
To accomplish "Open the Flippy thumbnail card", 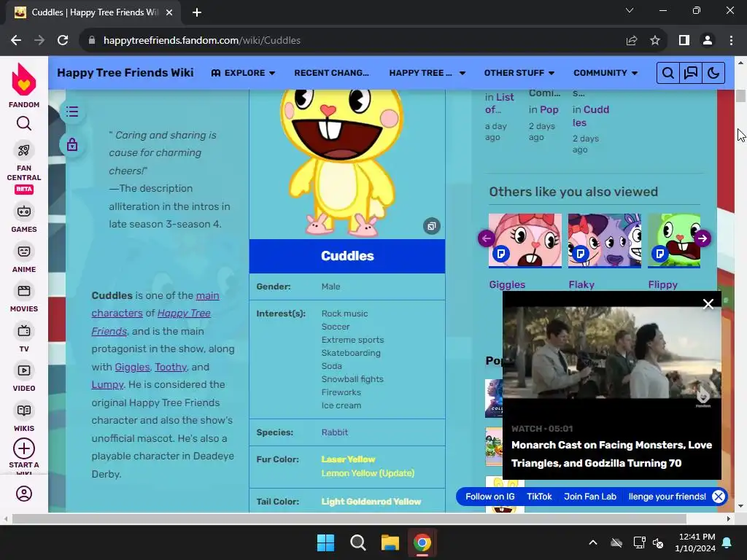I will 673,241.
